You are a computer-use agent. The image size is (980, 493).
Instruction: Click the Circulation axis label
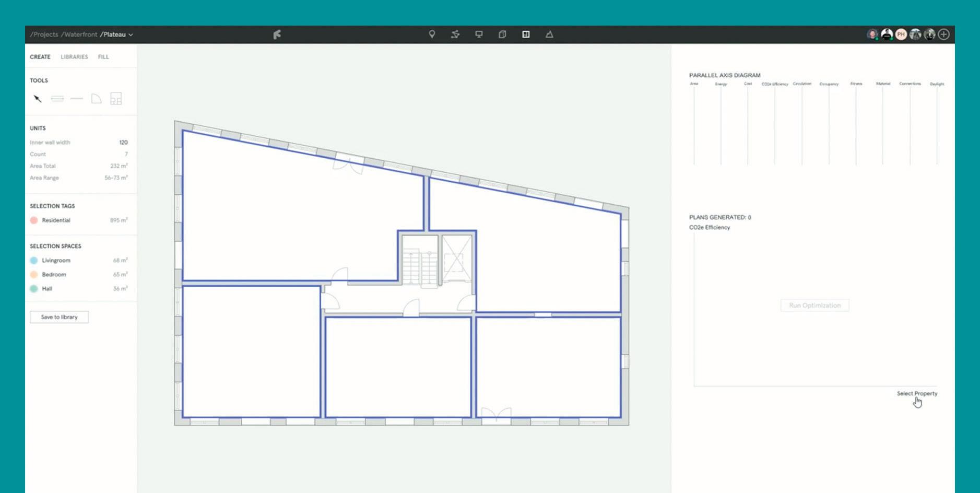pyautogui.click(x=802, y=84)
